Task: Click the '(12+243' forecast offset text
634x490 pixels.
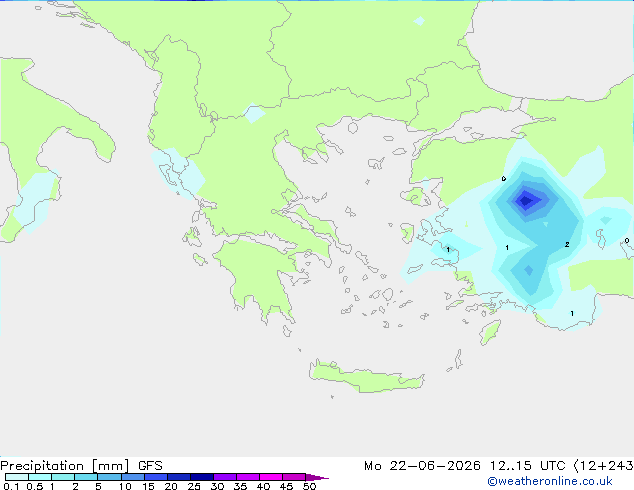Action: coord(604,466)
